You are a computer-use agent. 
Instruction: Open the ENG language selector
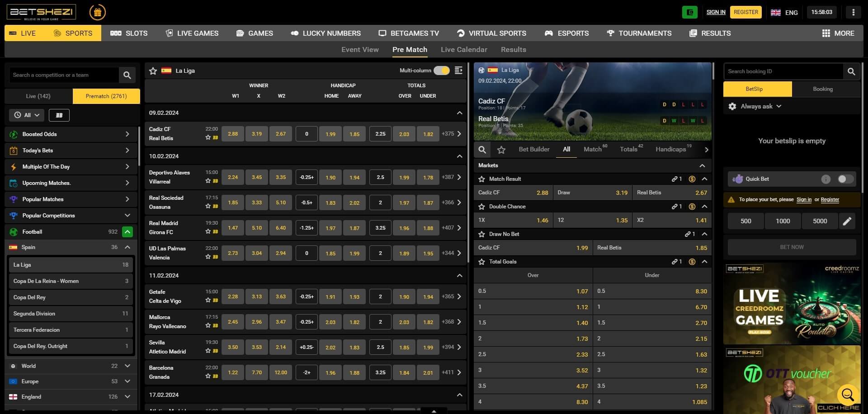click(784, 13)
